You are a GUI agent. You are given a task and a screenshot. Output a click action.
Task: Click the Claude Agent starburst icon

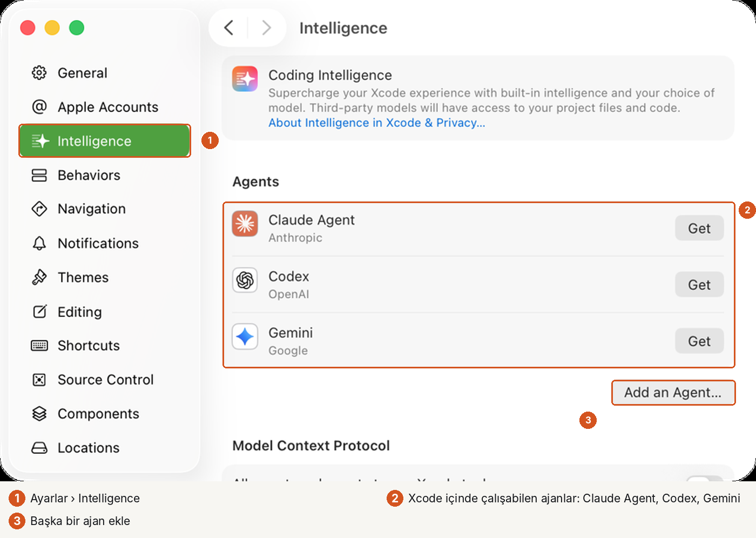(x=245, y=224)
